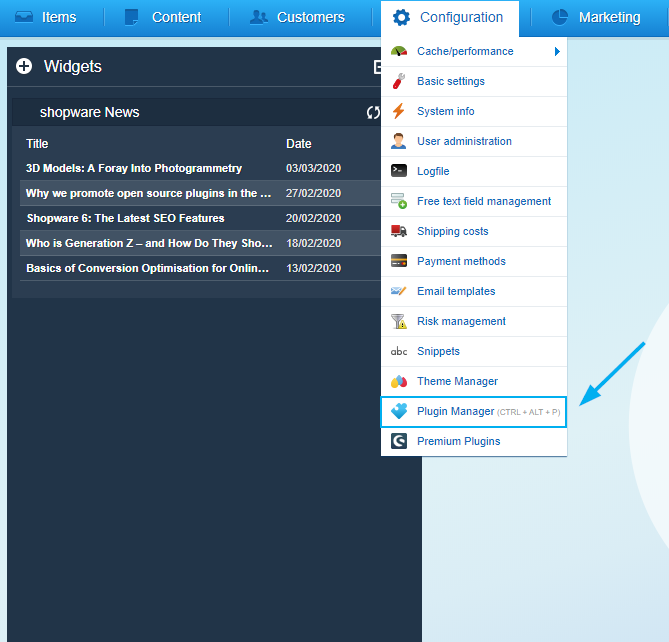Open Free text field management

click(x=474, y=201)
